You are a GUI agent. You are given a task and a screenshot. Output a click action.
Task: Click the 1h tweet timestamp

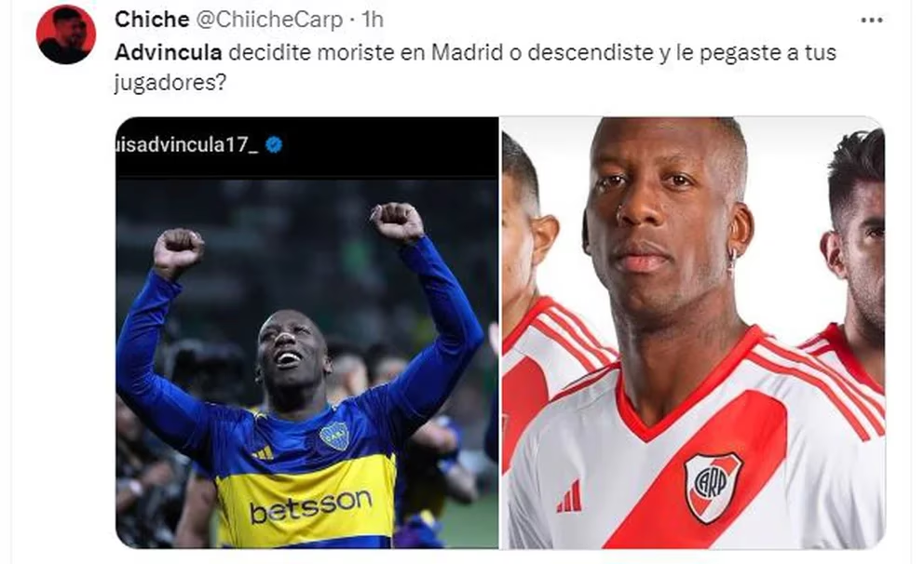point(373,20)
